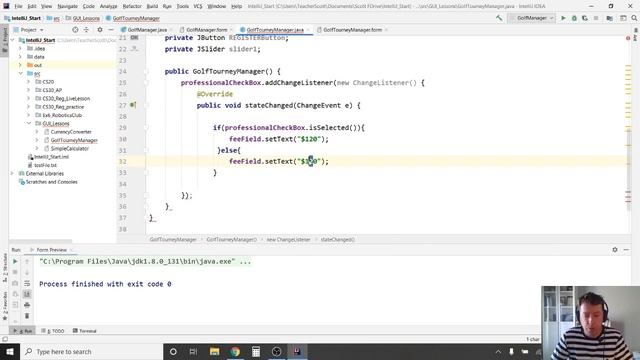The image size is (640, 360).
Task: Collapse the GUI_Lessons package
Action: click(x=29, y=123)
